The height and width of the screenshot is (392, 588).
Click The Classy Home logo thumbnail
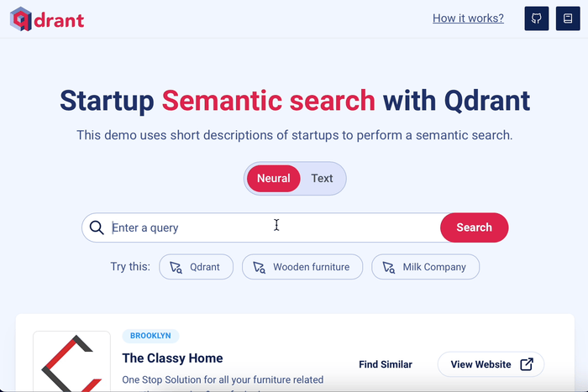click(71, 362)
